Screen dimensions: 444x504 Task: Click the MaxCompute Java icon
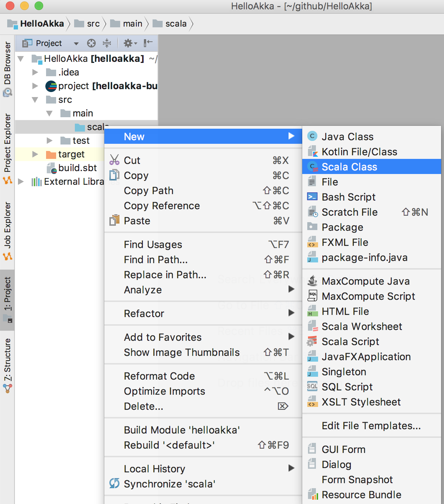[x=312, y=281]
